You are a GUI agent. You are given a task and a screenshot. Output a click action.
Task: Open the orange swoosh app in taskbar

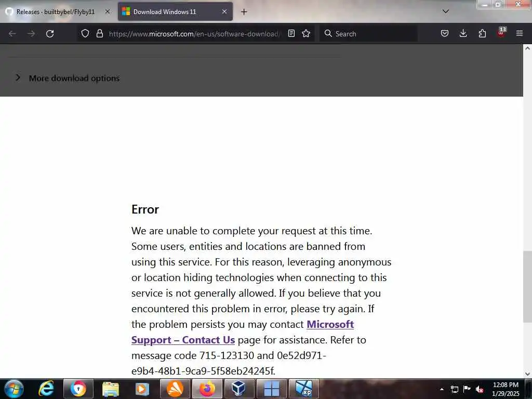pyautogui.click(x=175, y=389)
